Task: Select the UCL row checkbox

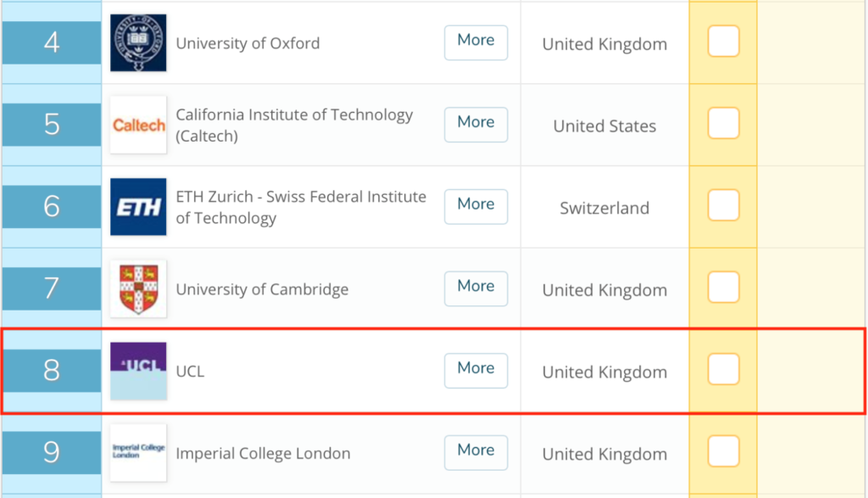Action: (724, 369)
